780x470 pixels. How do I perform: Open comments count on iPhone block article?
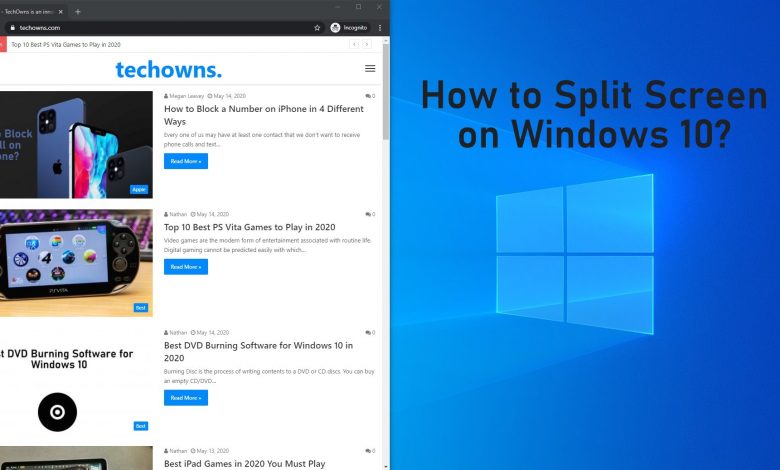(370, 96)
